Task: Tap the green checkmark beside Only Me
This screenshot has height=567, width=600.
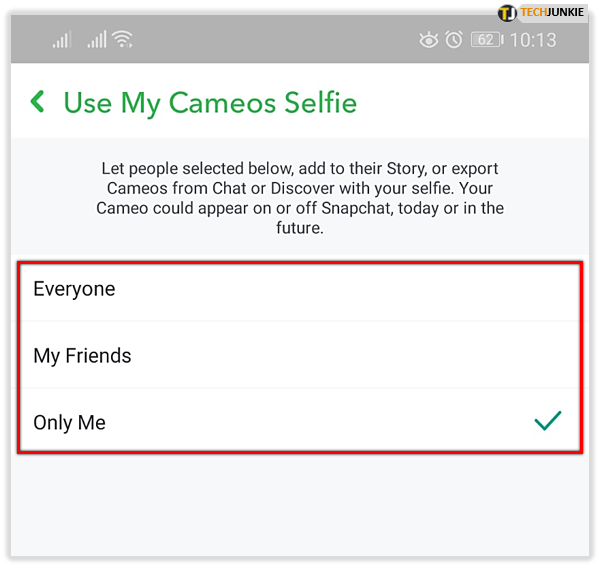Action: (548, 420)
